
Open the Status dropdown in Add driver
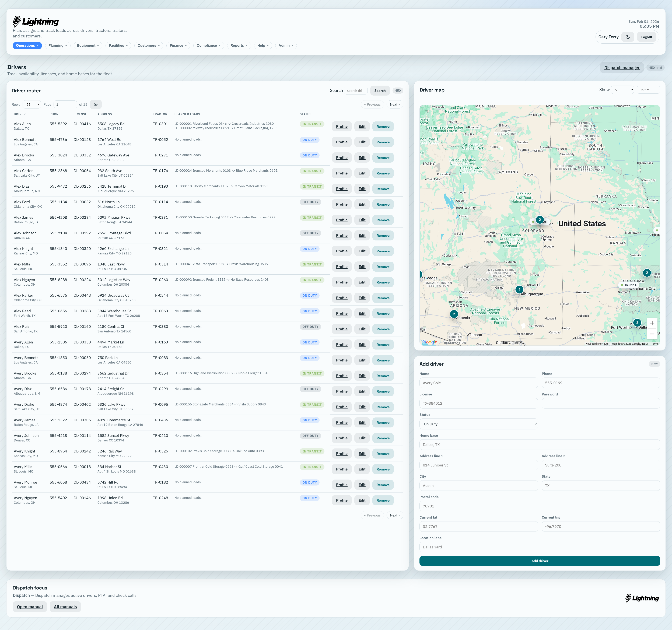click(478, 424)
